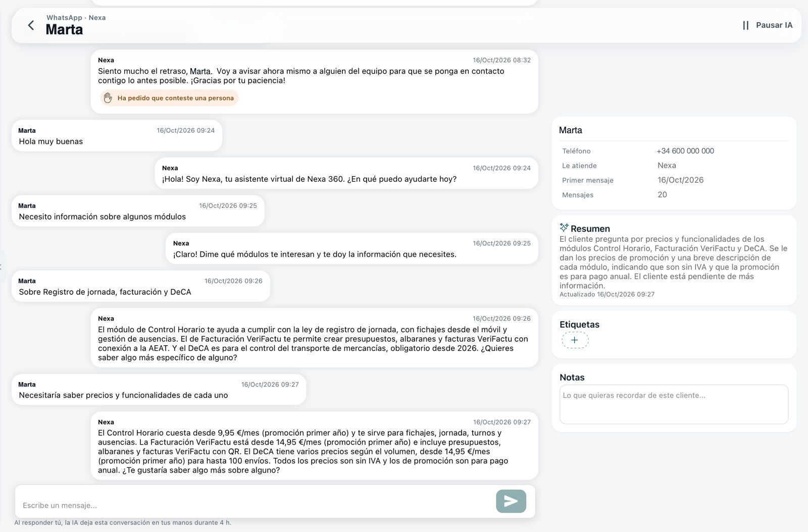Click the phone number +34 600 000 000
Viewport: 808px width, 532px height.
(685, 151)
